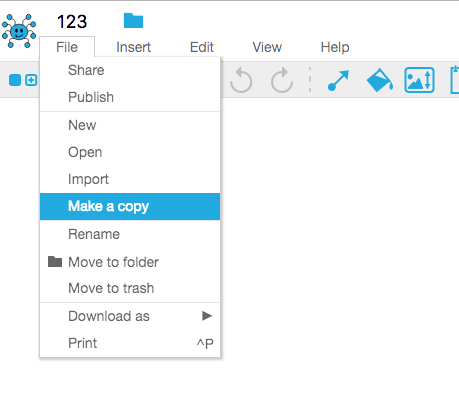Screen dimensions: 459x416
Task: Open the Edit menu
Action: pyautogui.click(x=202, y=47)
